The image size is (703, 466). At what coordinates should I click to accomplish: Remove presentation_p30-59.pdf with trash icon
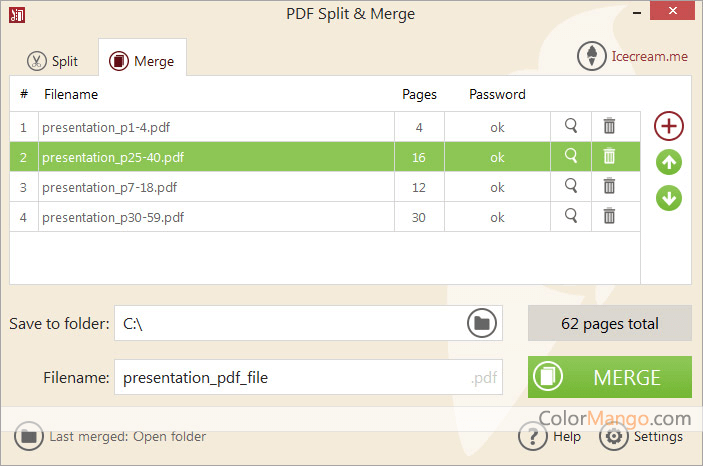pyautogui.click(x=609, y=216)
